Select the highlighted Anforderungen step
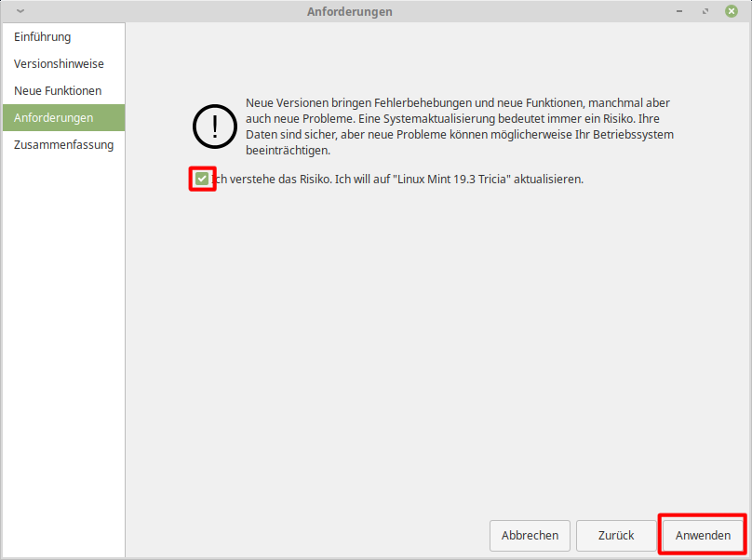 coord(53,118)
